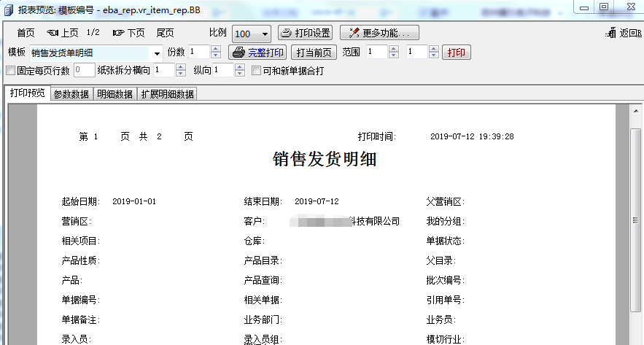The height and width of the screenshot is (345, 644).
Task: Open more functions (更多功能) button
Action: tap(379, 33)
